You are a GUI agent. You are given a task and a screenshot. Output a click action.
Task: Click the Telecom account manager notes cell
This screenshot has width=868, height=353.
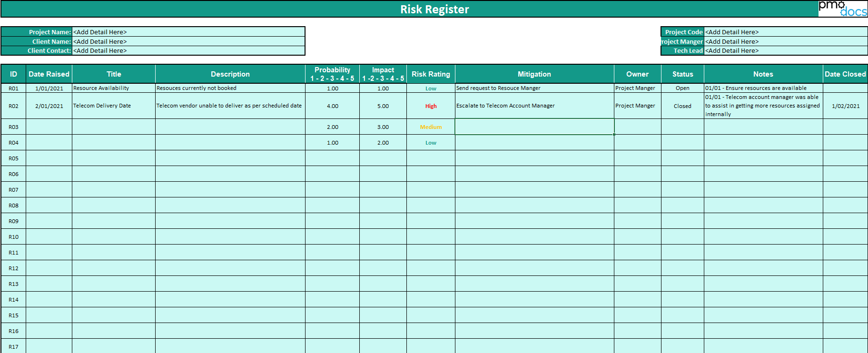(x=763, y=106)
